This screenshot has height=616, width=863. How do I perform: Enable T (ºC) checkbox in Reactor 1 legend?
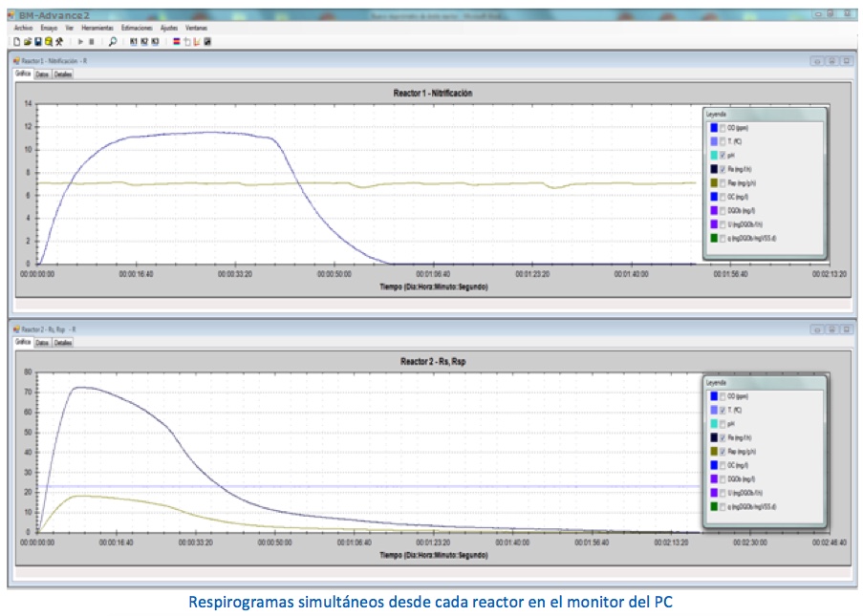[x=723, y=142]
